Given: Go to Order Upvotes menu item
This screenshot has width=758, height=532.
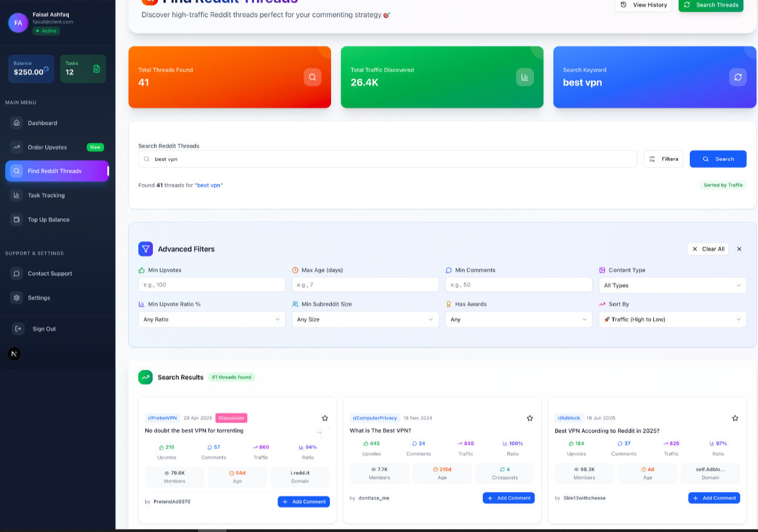Looking at the screenshot, I should pos(47,147).
